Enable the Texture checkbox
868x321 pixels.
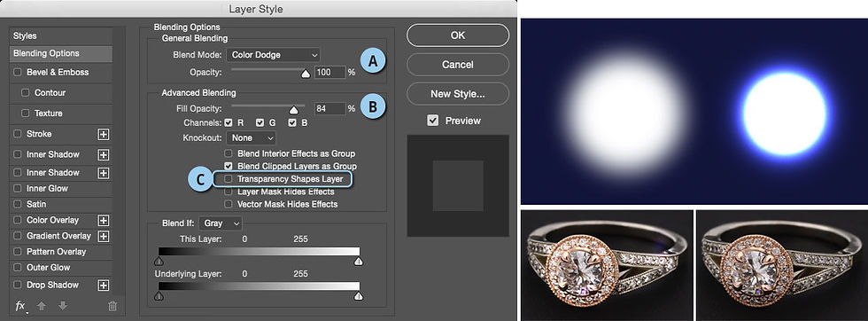[25, 114]
